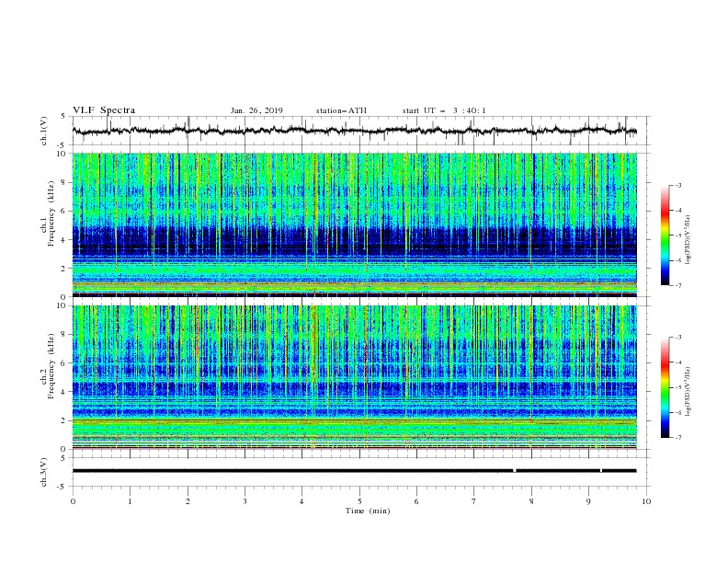Click the "-7" tick on lower colorbar
The height and width of the screenshot is (563, 728).
tap(677, 437)
